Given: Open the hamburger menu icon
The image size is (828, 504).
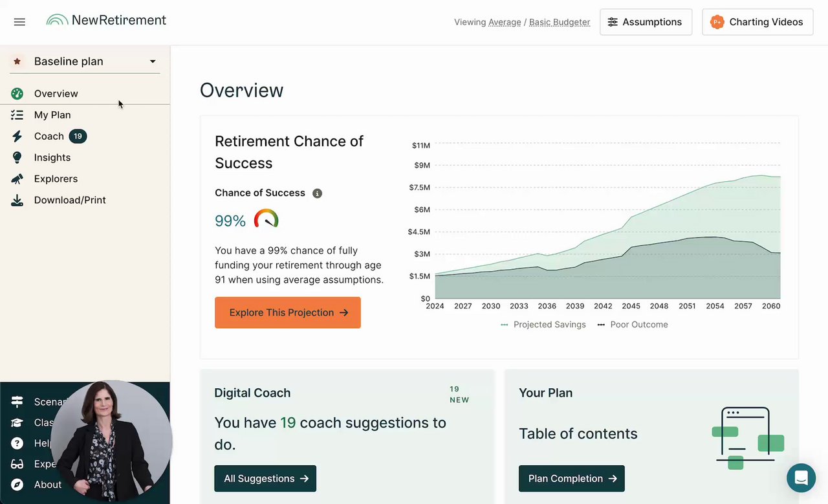Looking at the screenshot, I should click(19, 22).
